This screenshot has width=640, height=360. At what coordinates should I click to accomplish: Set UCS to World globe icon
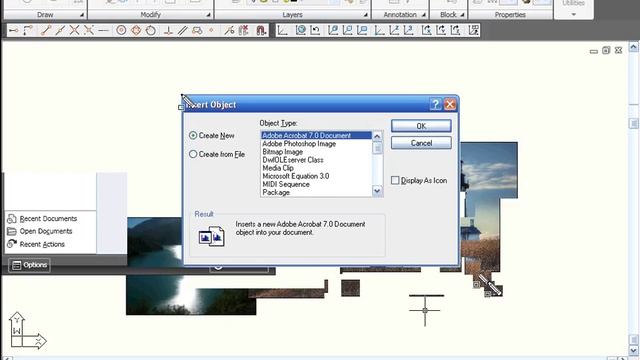pyautogui.click(x=301, y=30)
